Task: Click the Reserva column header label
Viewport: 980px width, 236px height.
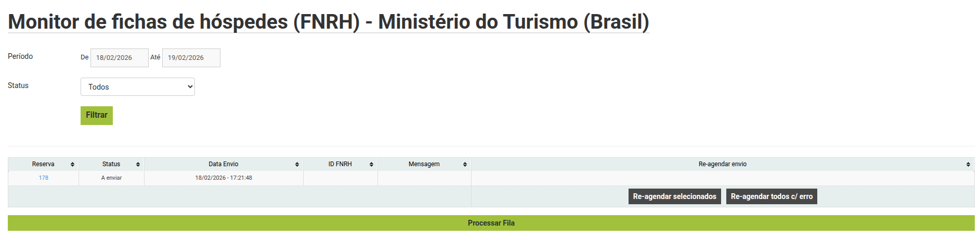Action: [43, 164]
